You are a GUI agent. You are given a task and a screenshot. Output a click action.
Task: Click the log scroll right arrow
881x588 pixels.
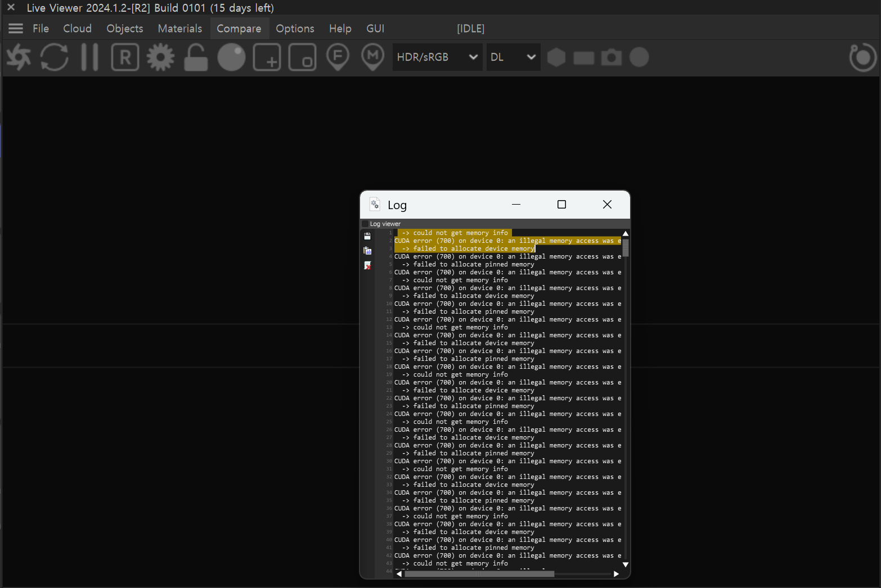[x=616, y=574]
